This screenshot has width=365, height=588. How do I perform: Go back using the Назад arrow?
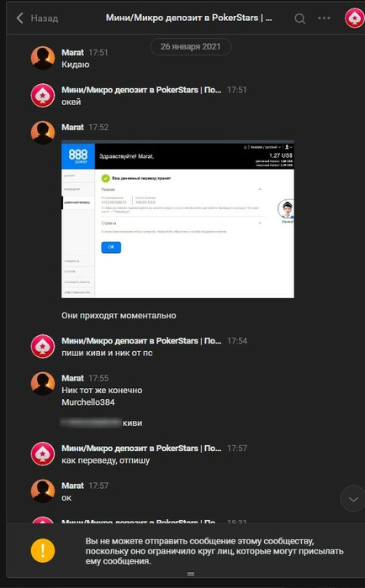pos(20,18)
